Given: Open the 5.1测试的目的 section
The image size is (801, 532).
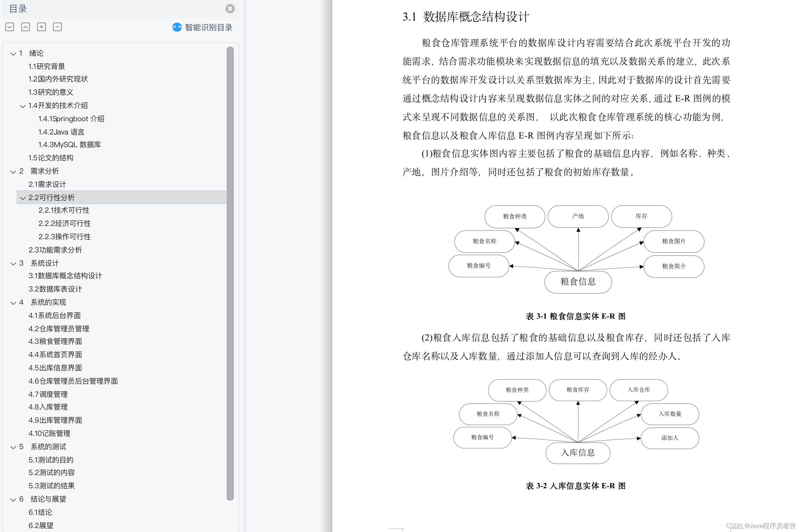Looking at the screenshot, I should [x=51, y=460].
